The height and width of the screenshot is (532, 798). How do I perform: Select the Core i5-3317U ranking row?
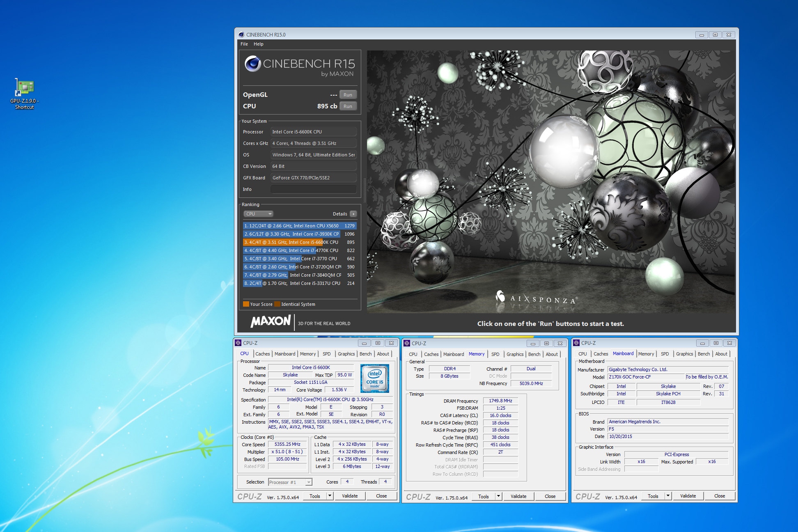[299, 283]
